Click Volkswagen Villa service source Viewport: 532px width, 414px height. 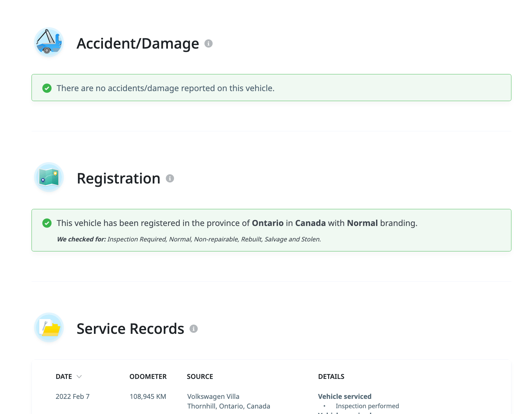click(213, 397)
